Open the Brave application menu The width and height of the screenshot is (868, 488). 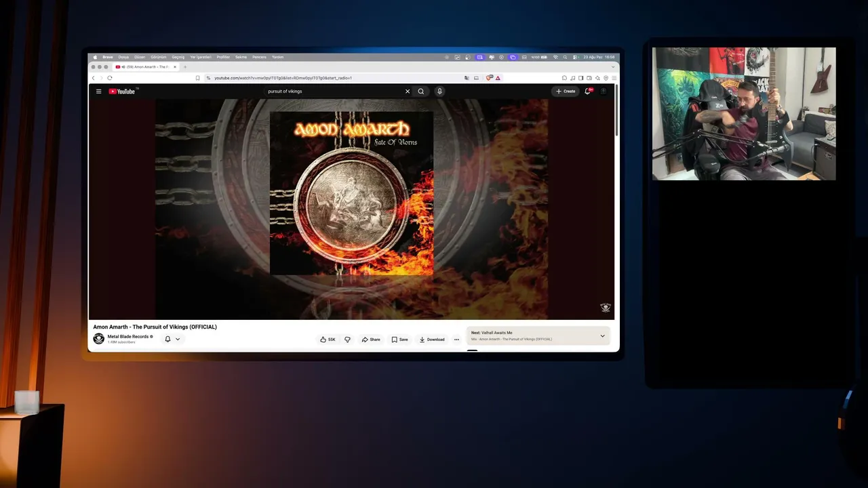coord(108,57)
